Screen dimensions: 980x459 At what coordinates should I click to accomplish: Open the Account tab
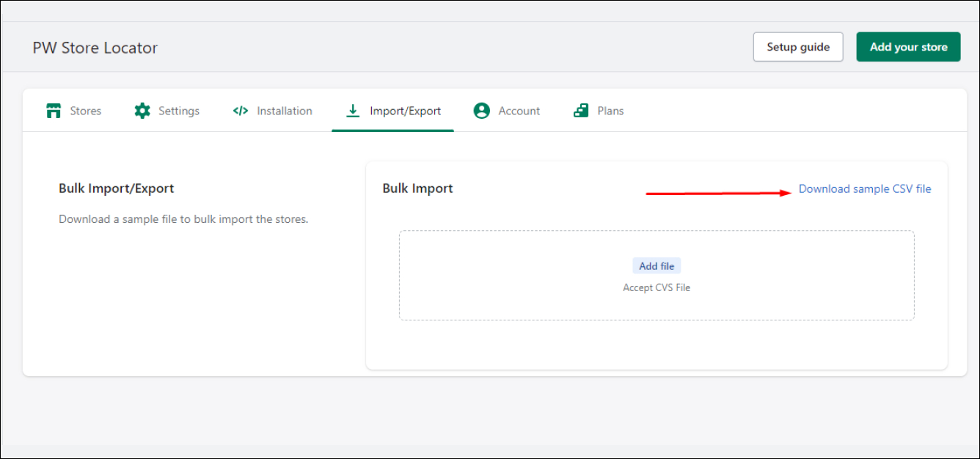507,111
